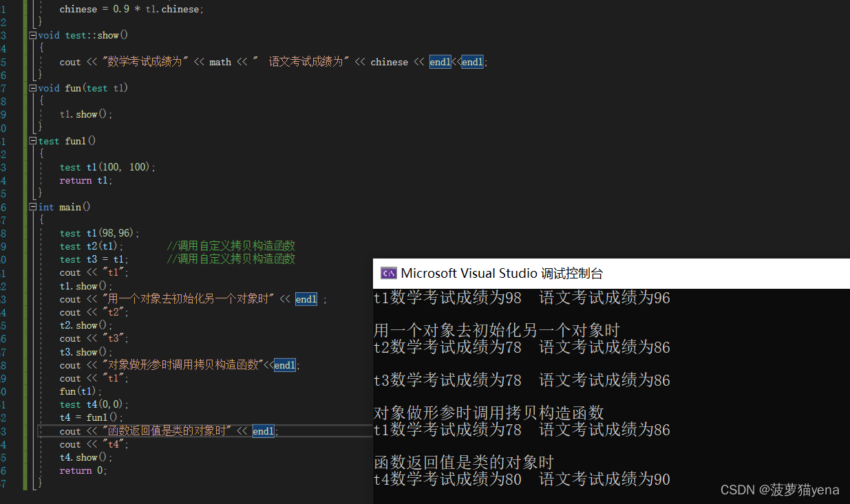This screenshot has height=504, width=850.
Task: Click the 'test t3 = t1;' statement
Action: click(x=94, y=259)
